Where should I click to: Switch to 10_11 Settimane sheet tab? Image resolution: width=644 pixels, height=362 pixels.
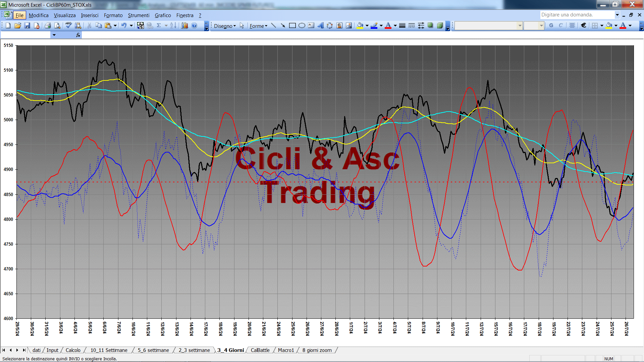(x=109, y=350)
